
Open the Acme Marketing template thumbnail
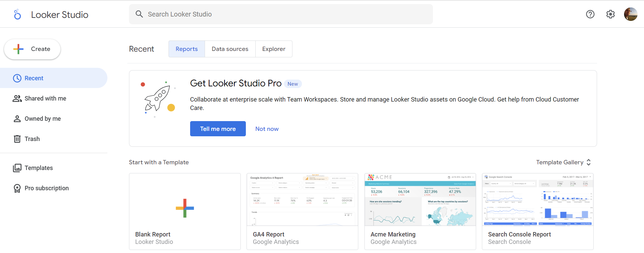pyautogui.click(x=420, y=200)
